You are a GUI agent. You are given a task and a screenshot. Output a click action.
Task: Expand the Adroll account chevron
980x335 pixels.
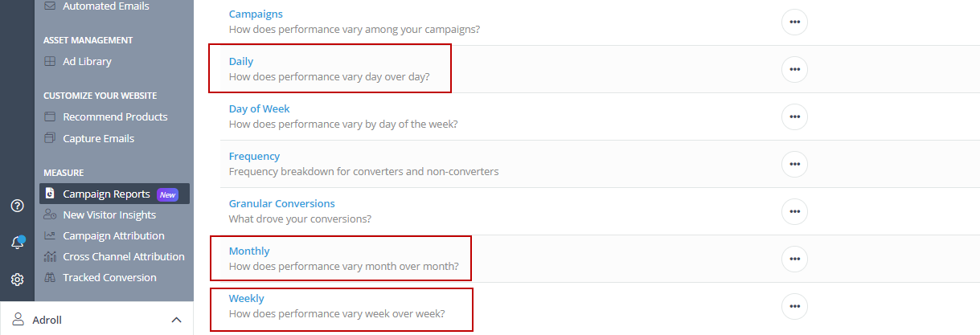click(176, 320)
